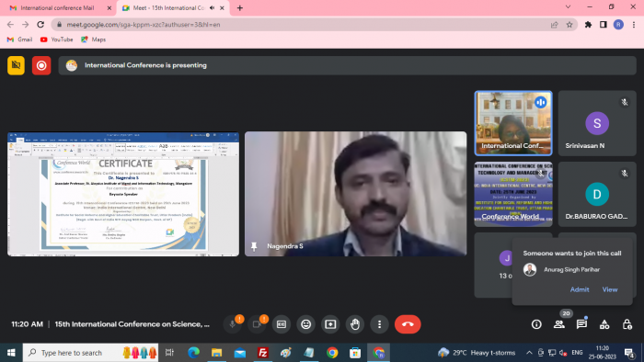This screenshot has height=362, width=644.
Task: Open more options three-dot menu
Action: 379,324
